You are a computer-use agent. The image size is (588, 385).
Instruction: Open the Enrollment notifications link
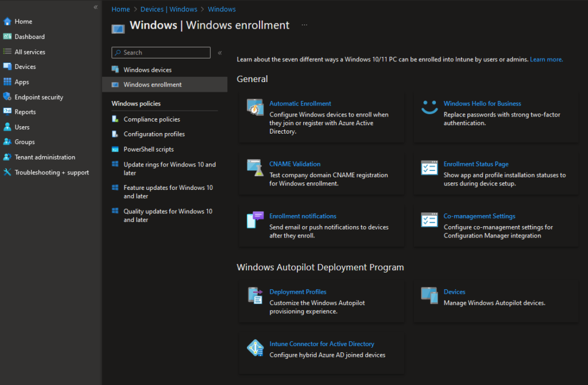[303, 216]
